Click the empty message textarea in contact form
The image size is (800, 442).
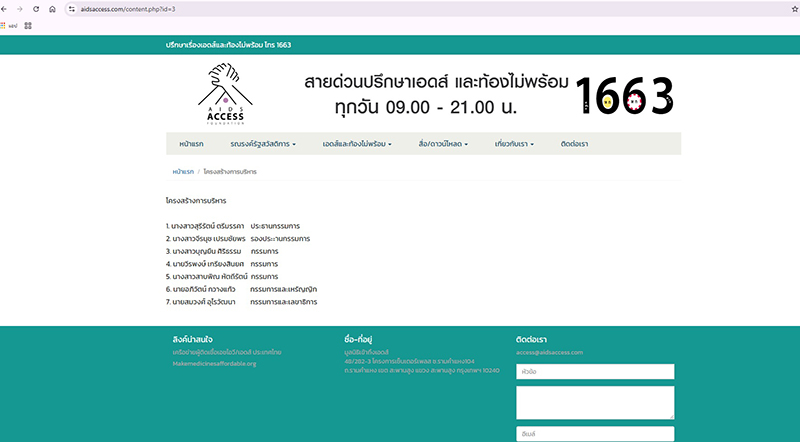pos(595,403)
